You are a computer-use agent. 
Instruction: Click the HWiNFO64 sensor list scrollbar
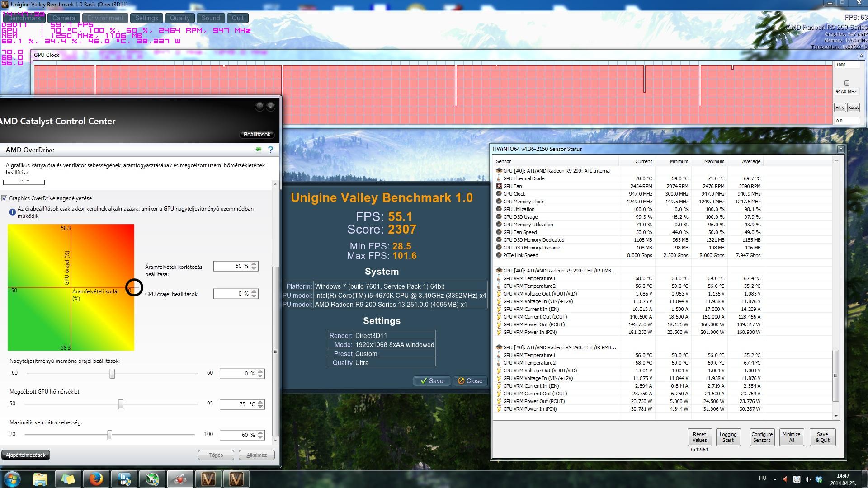click(x=835, y=375)
